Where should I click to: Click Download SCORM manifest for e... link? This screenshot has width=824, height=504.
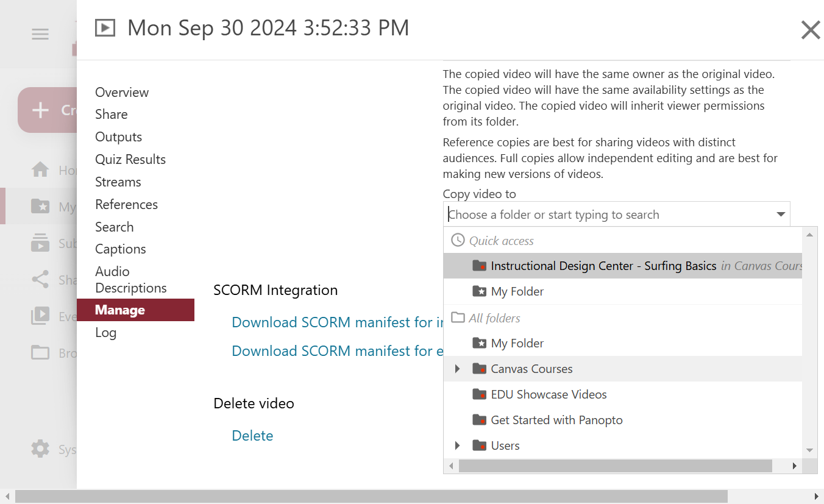(x=338, y=350)
